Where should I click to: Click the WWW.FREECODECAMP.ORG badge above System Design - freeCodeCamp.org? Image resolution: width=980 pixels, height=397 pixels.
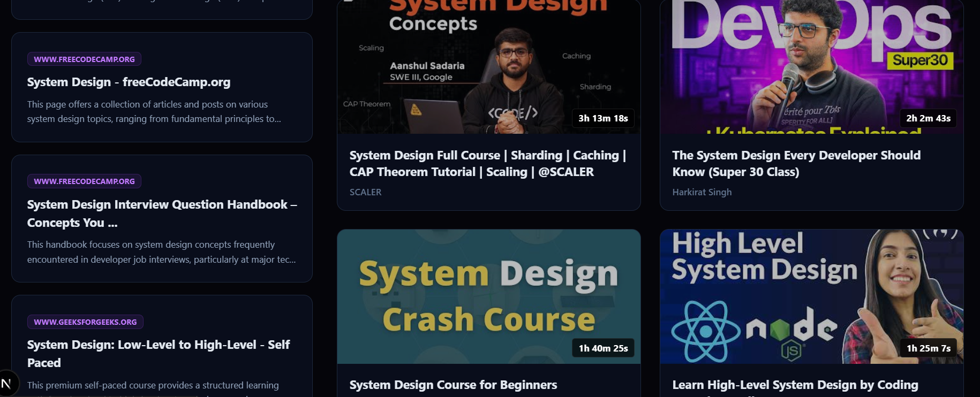pyautogui.click(x=84, y=59)
